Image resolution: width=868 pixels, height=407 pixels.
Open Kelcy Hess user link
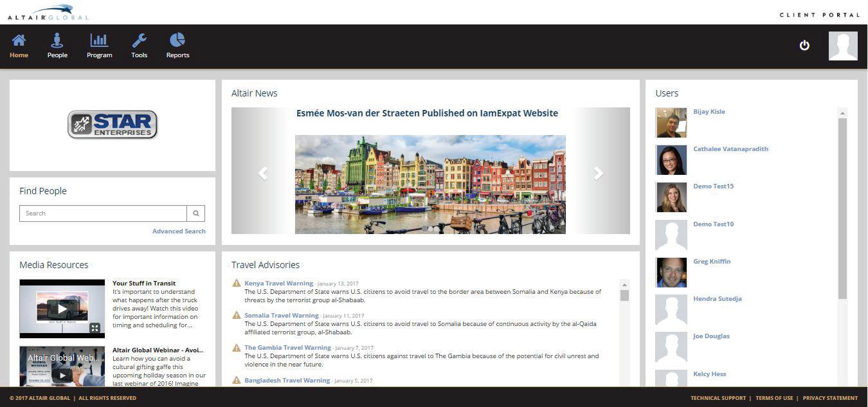[710, 374]
